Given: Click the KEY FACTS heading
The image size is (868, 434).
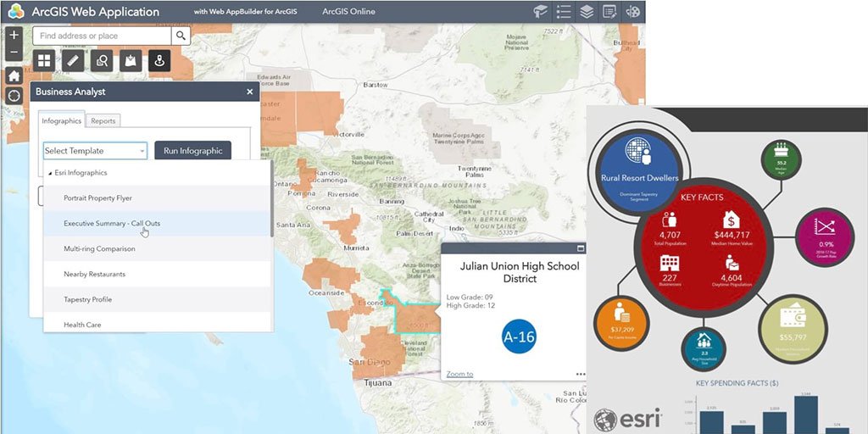Looking at the screenshot, I should (702, 197).
